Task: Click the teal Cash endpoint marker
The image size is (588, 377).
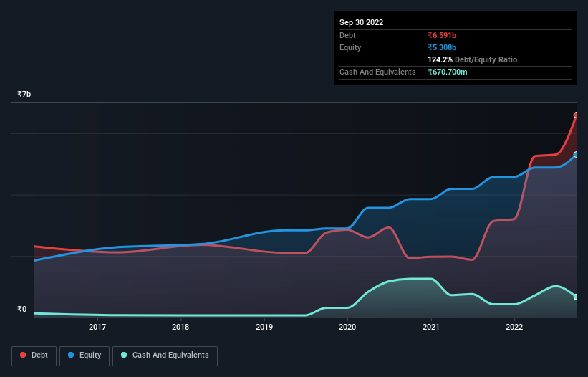Action: 576,297
